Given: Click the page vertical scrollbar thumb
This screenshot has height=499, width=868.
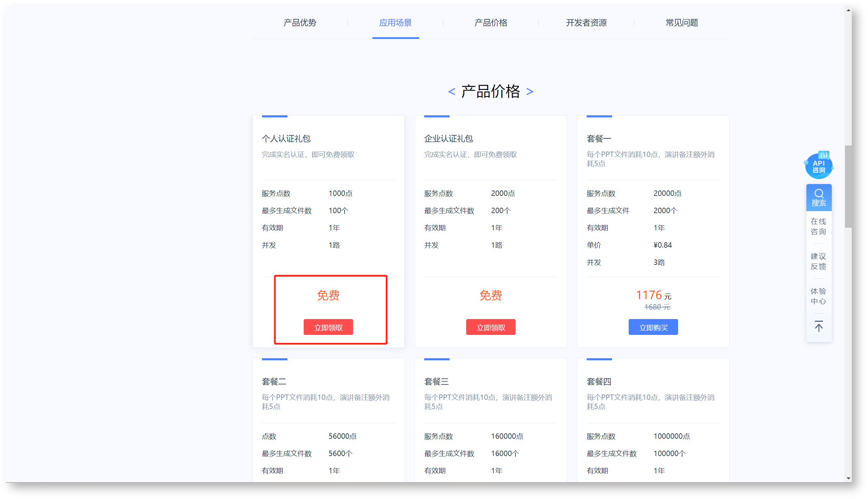Looking at the screenshot, I should [x=848, y=186].
